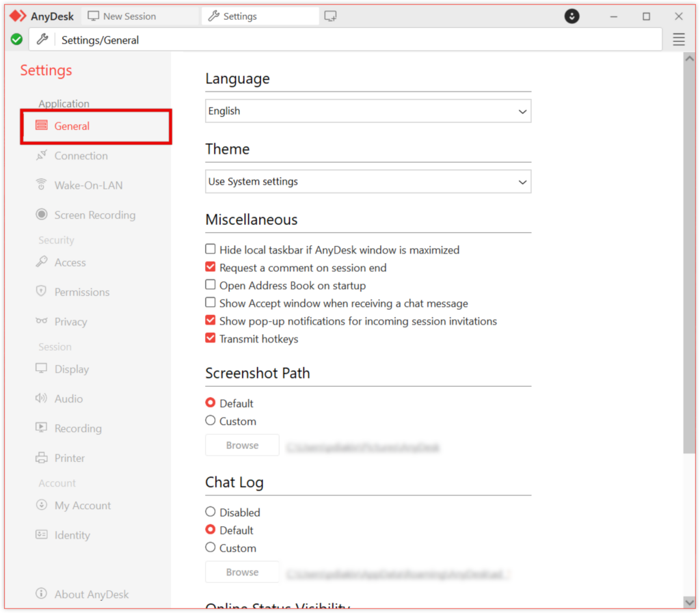
Task: Click the Connection plug icon
Action: click(42, 155)
